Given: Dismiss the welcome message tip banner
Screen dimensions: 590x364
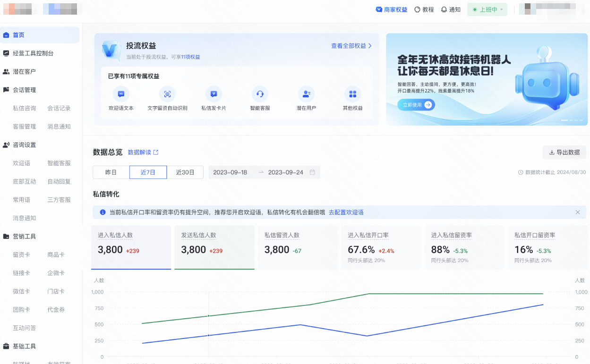Looking at the screenshot, I should pyautogui.click(x=577, y=212).
